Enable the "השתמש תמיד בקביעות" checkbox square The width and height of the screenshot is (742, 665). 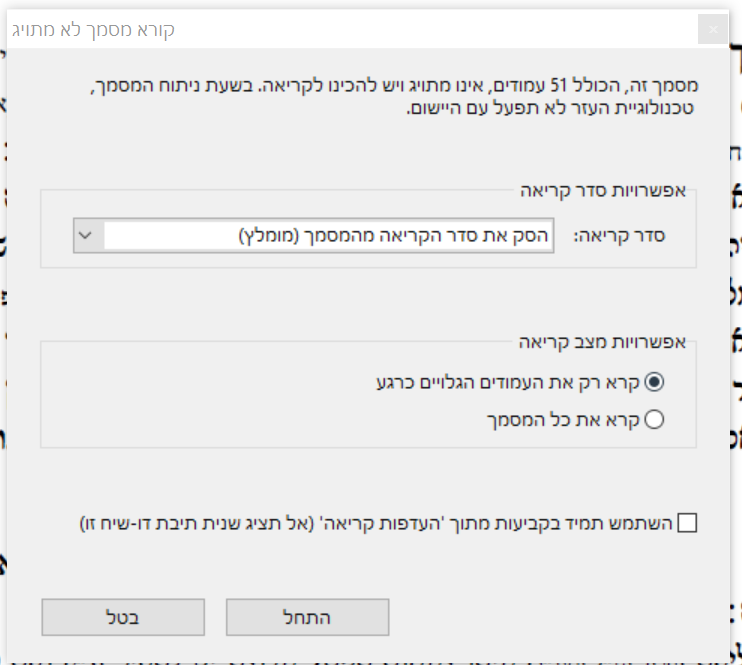687,522
